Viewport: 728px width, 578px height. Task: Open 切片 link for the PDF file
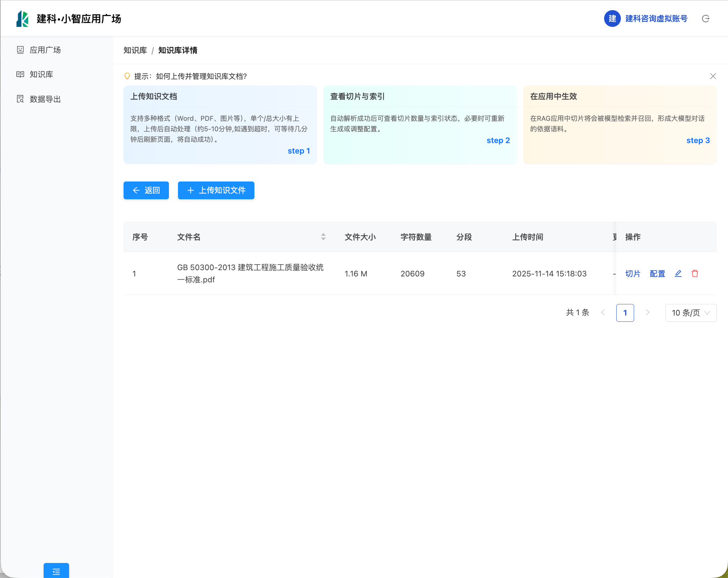click(x=632, y=274)
